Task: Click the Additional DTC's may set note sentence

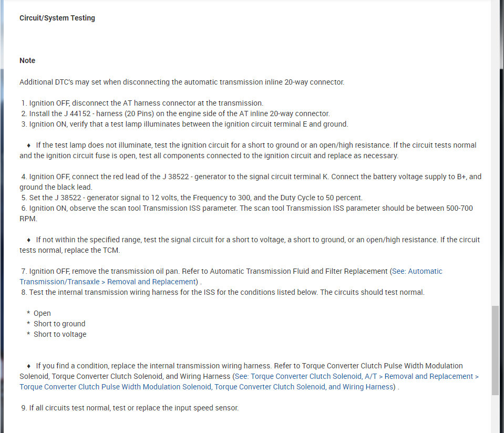Action: pos(182,82)
